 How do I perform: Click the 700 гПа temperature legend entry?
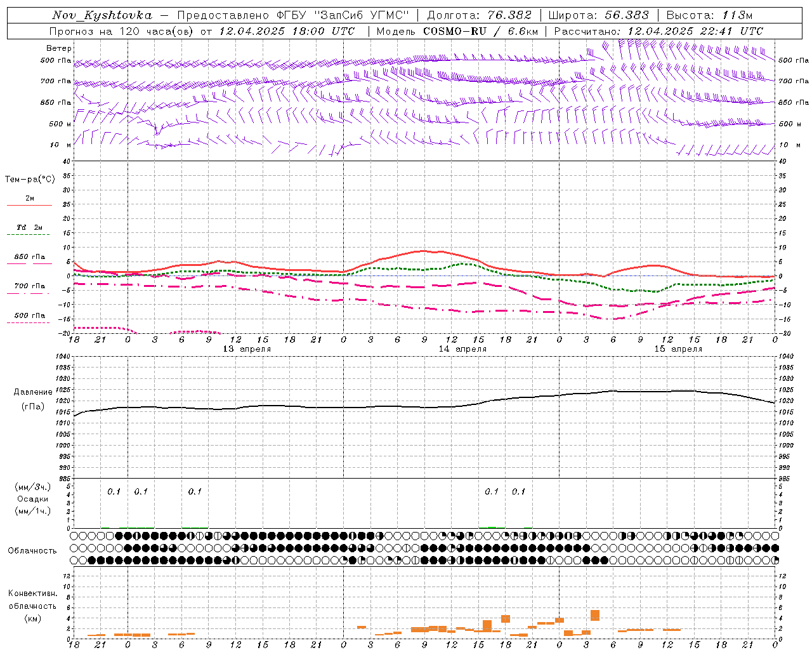click(30, 286)
